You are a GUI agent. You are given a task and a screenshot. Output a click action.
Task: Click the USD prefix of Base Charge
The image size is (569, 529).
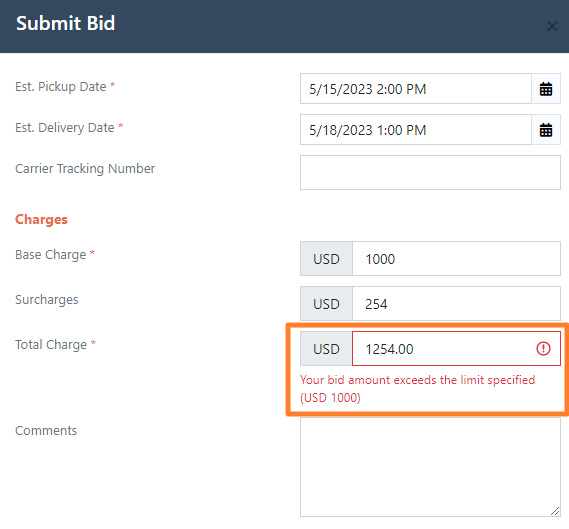[326, 259]
